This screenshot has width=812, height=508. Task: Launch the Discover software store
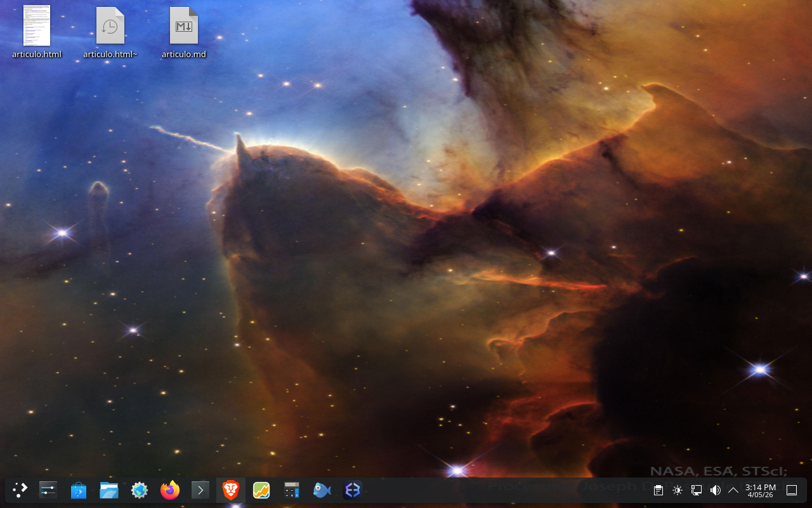pos(79,490)
